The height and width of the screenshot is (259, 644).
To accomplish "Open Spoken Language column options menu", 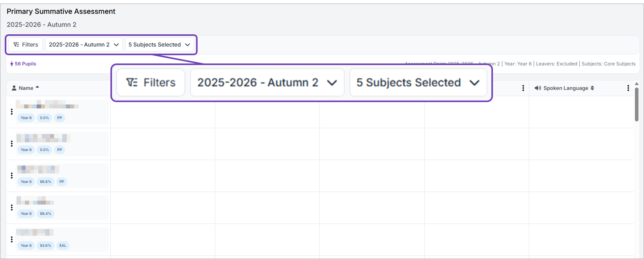I will click(x=628, y=88).
